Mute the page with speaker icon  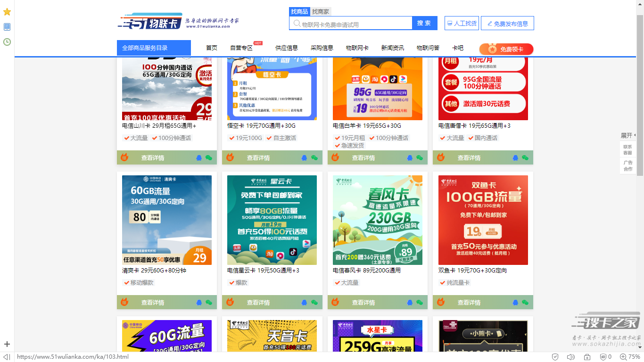571,357
